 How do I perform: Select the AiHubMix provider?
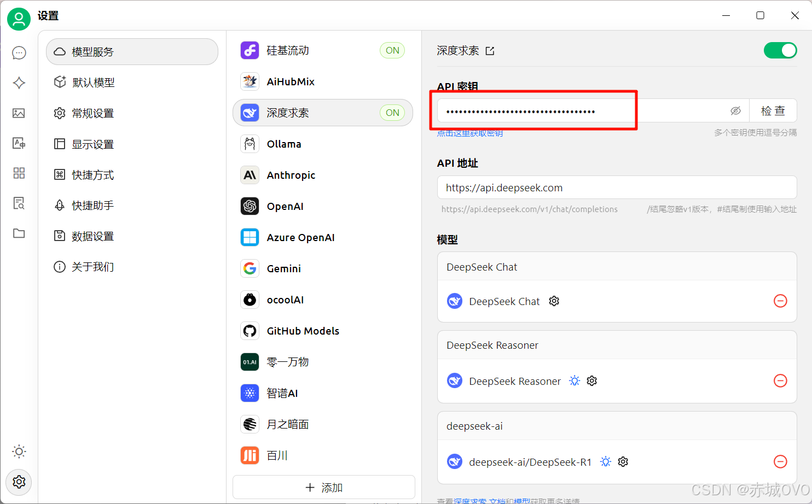point(323,81)
